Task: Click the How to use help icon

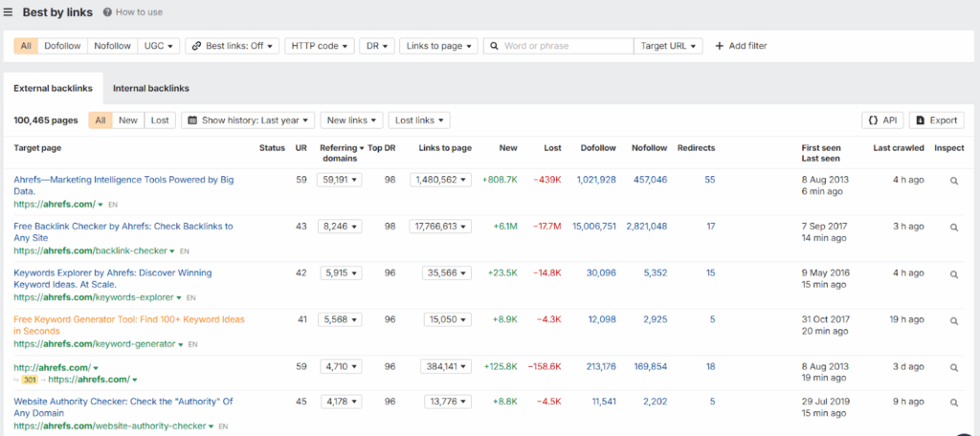Action: tap(107, 11)
